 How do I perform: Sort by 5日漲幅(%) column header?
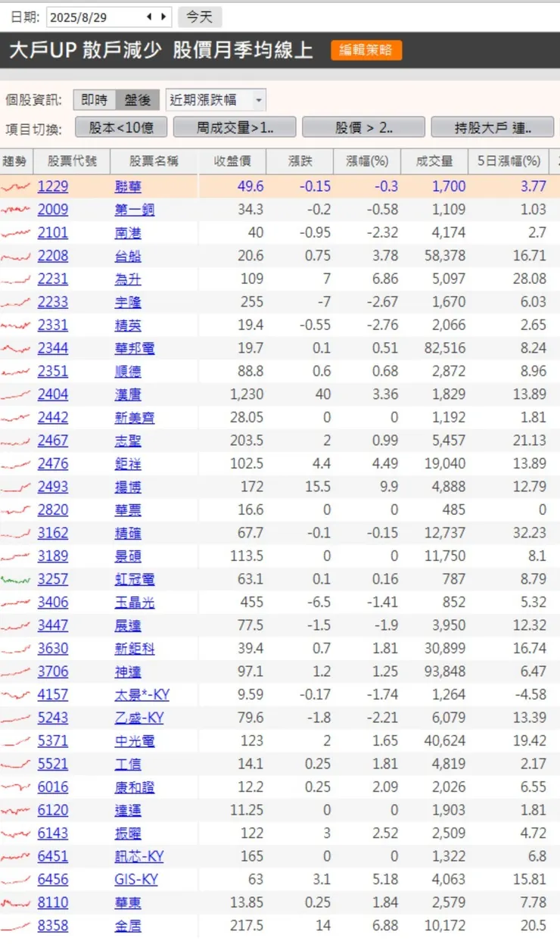click(x=509, y=161)
